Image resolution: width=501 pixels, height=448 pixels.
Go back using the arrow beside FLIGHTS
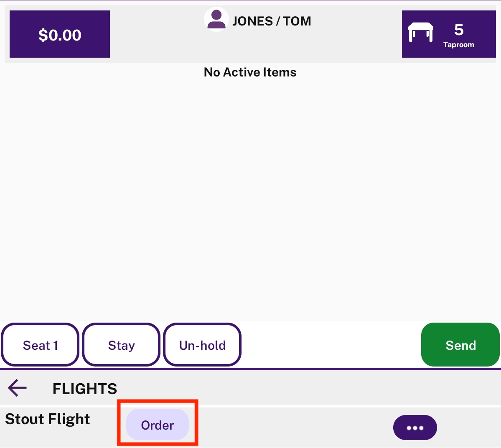point(17,388)
